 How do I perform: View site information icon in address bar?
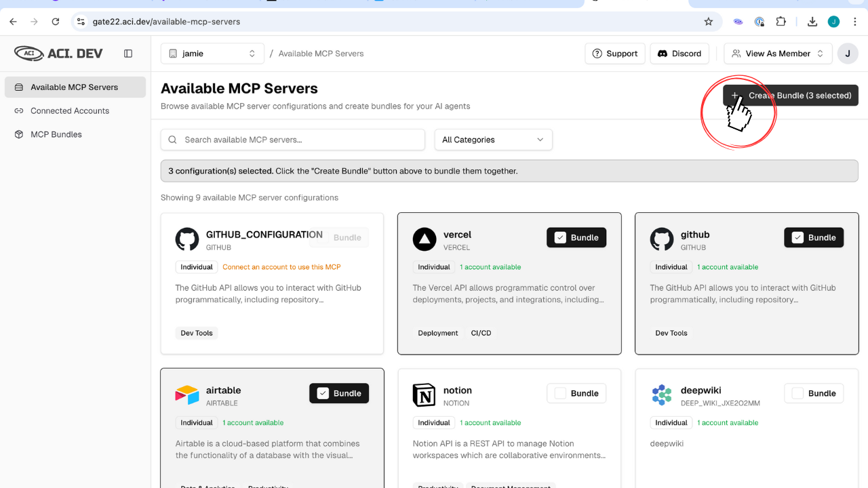(x=81, y=22)
